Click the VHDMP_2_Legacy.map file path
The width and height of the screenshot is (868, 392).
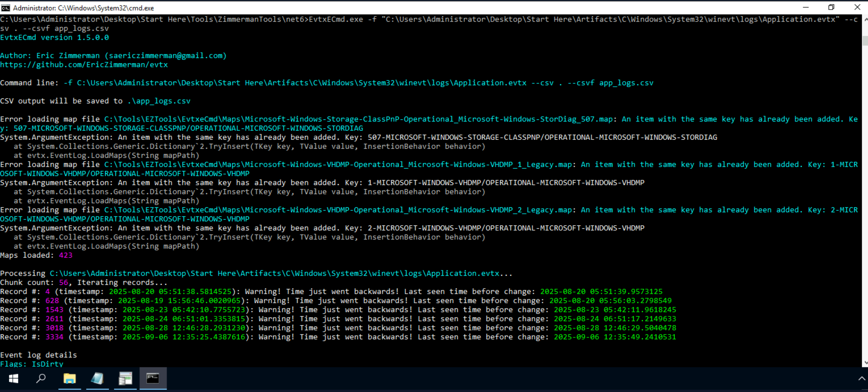338,210
